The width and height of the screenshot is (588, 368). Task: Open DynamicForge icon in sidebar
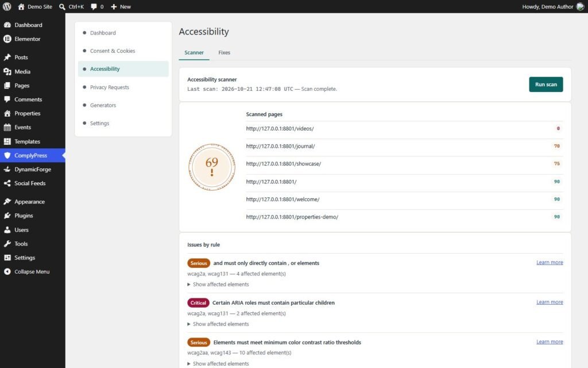pos(7,169)
